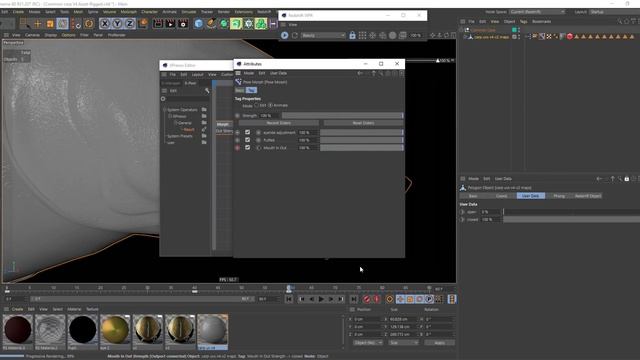The height and width of the screenshot is (360, 640).
Task: Expand System Operators in XPresso Editor
Action: pos(165,110)
